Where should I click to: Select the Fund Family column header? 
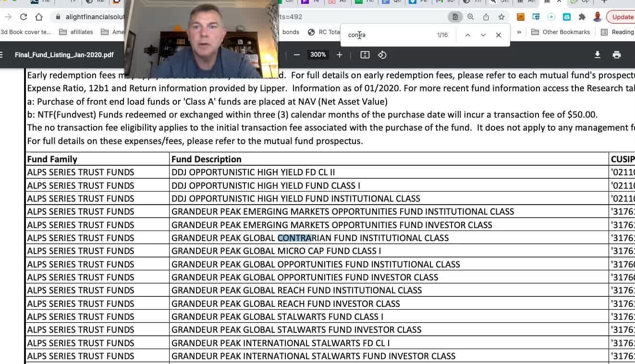(x=52, y=159)
